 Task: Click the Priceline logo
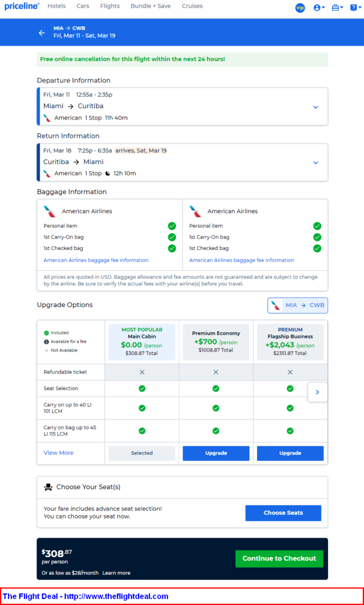coord(22,6)
